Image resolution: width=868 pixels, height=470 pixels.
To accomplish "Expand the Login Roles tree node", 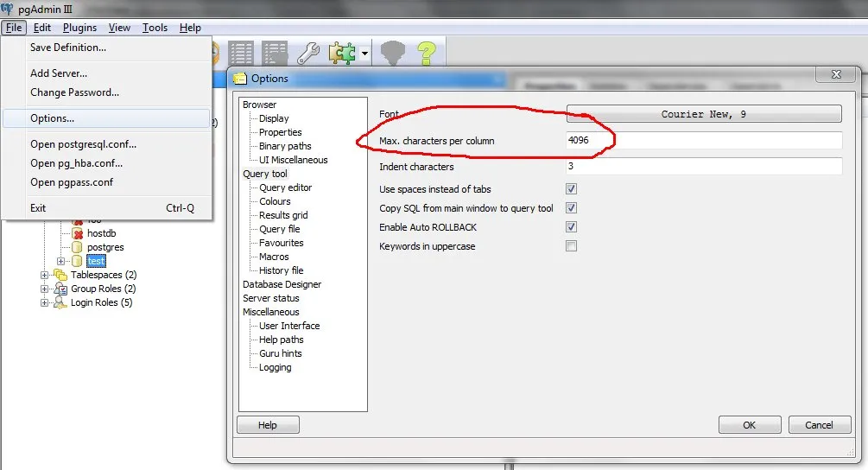I will 44,302.
